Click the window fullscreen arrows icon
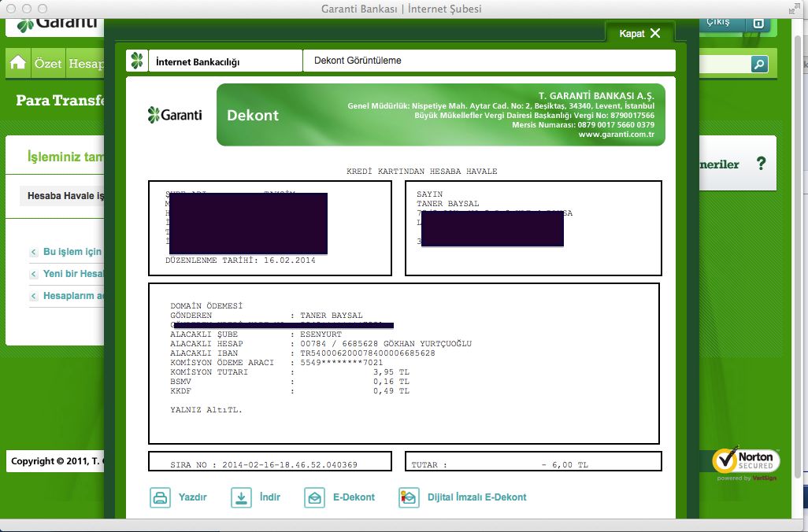This screenshot has width=808, height=532. click(794, 9)
